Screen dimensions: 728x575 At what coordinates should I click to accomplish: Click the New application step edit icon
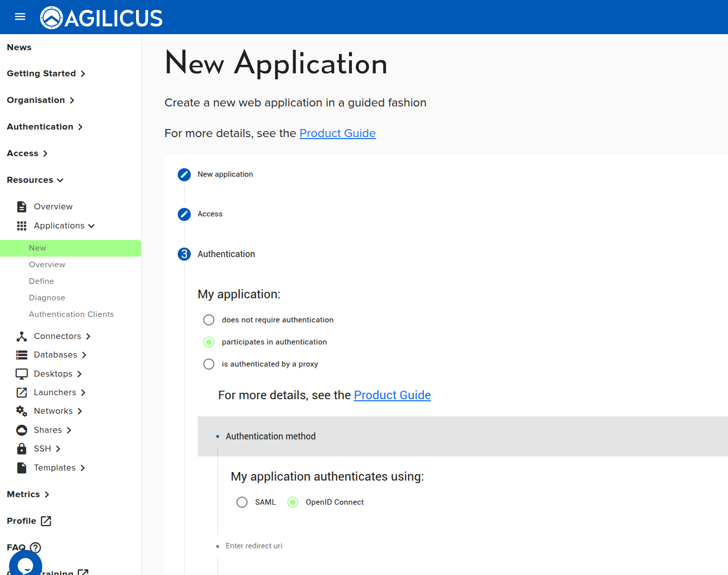pyautogui.click(x=184, y=174)
